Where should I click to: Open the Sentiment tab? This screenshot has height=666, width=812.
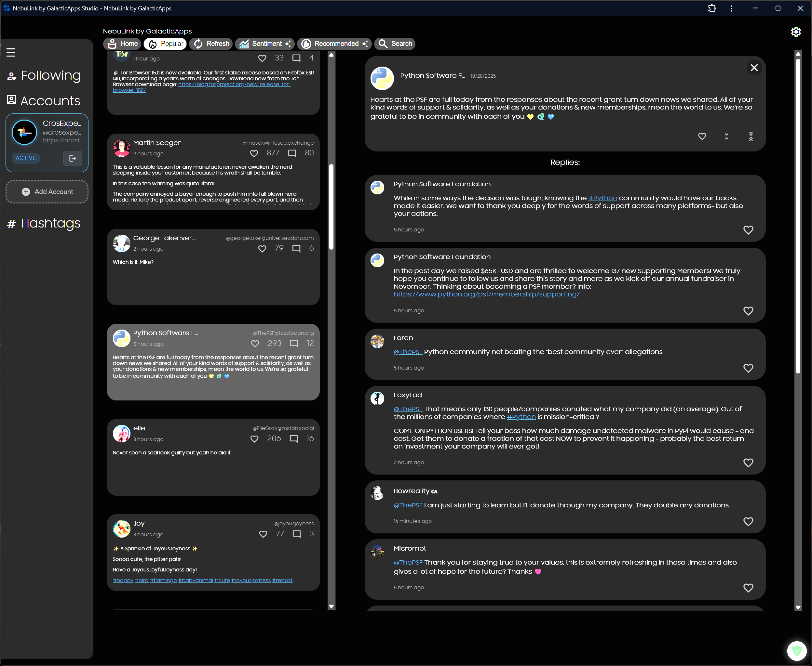tap(264, 44)
